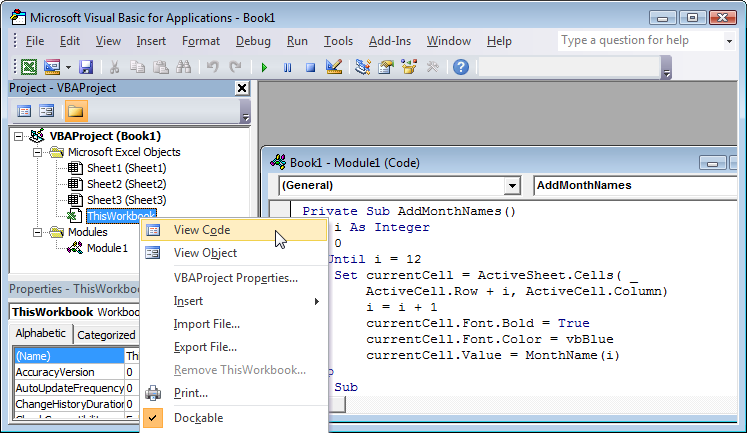Image resolution: width=747 pixels, height=433 pixels.
Task: Choose View Object from context menu
Action: pos(234,253)
